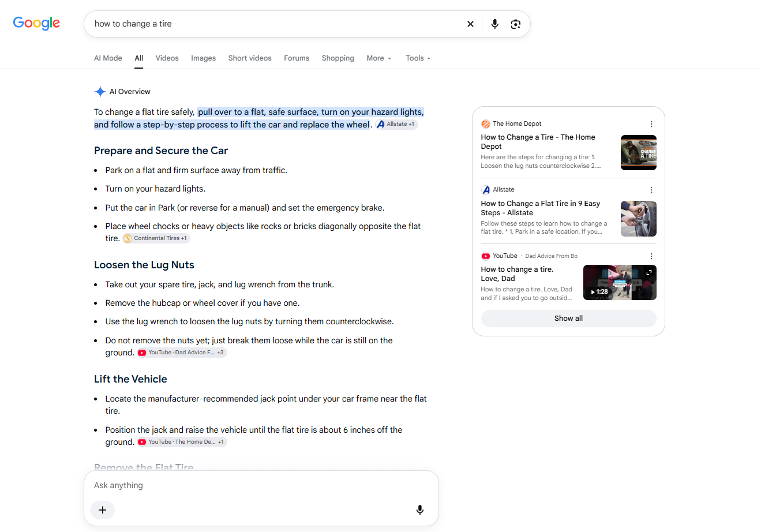Click the Allstate lug wrench thumbnail
The height and width of the screenshot is (532, 761).
coord(639,219)
